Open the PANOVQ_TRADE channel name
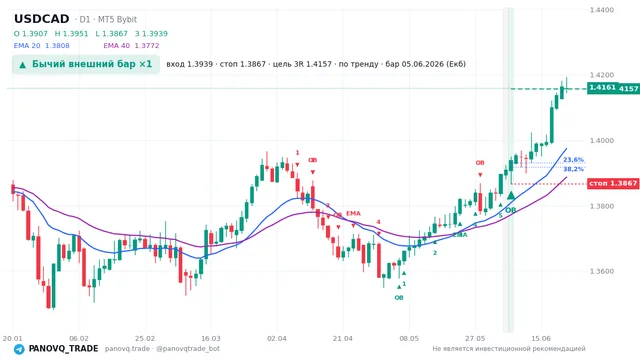 [63, 349]
